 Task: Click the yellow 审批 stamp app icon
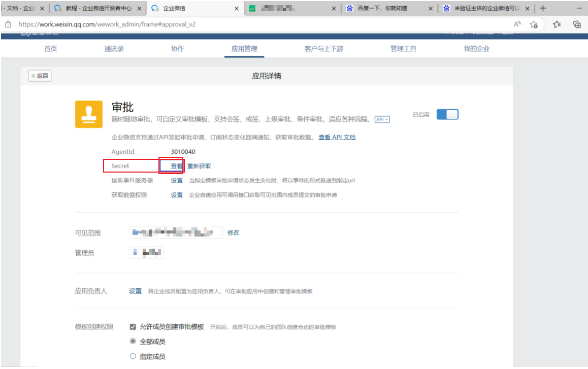(x=89, y=114)
